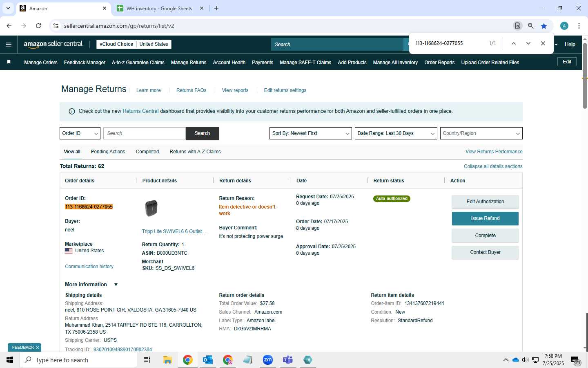This screenshot has width=588, height=368.
Task: Switch to Returns with A-Z Claims tab
Action: tap(195, 152)
